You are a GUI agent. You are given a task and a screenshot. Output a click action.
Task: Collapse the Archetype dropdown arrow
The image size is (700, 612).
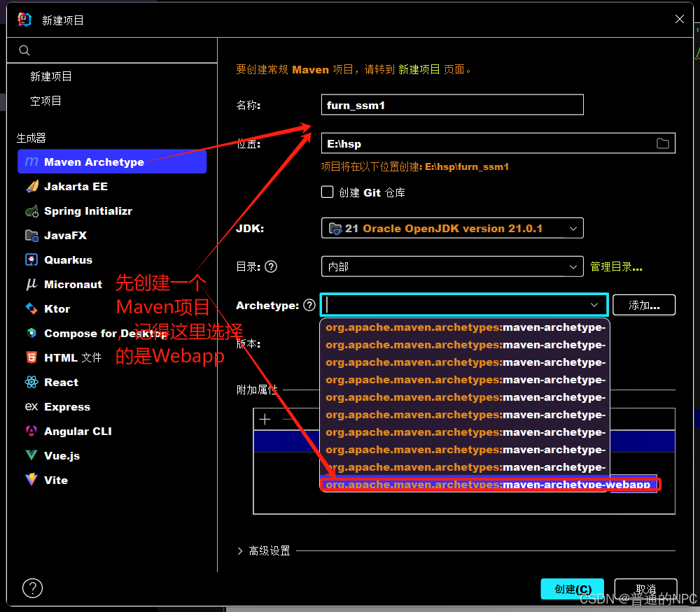[594, 305]
